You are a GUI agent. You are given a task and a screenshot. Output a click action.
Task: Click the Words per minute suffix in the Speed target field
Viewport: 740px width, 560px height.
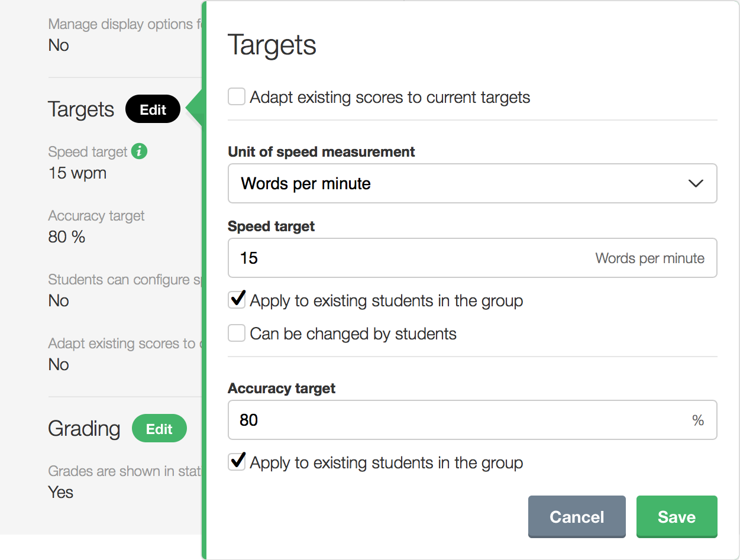click(x=649, y=258)
